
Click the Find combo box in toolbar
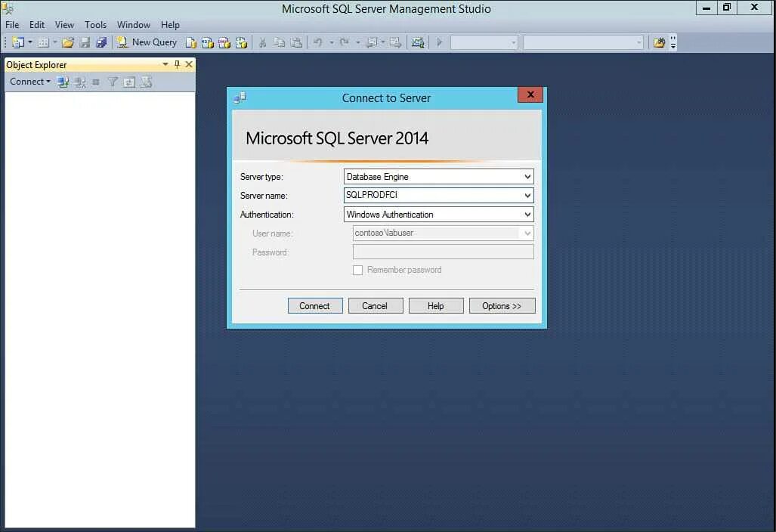pos(583,42)
